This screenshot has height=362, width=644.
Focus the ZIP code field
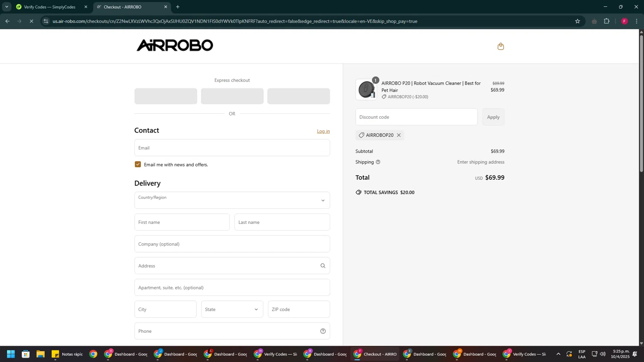[x=299, y=309]
